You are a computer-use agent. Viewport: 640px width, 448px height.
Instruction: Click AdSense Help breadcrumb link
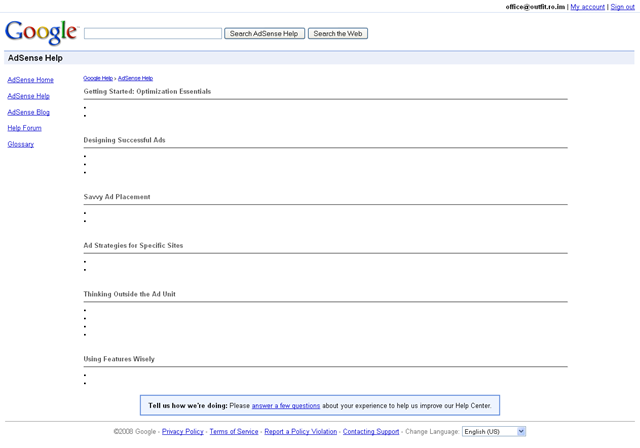coord(136,78)
